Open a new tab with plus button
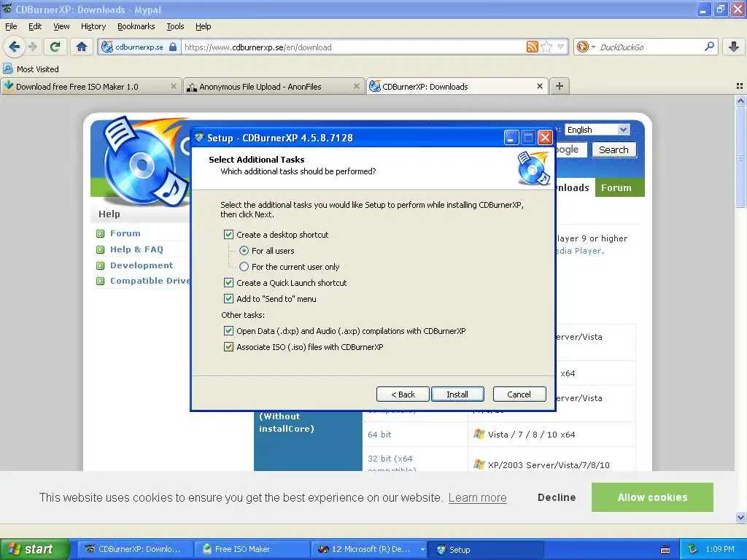 560,86
